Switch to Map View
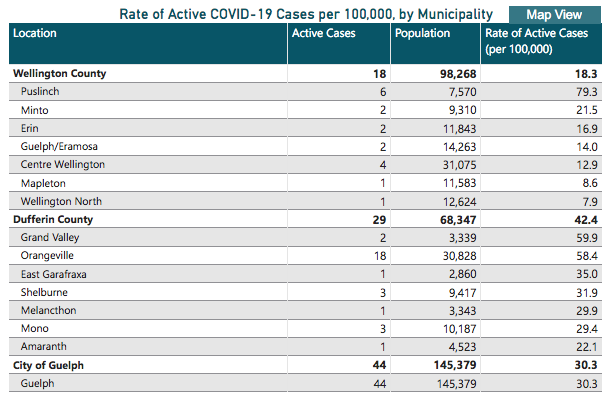This screenshot has width=610, height=404. coord(553,14)
